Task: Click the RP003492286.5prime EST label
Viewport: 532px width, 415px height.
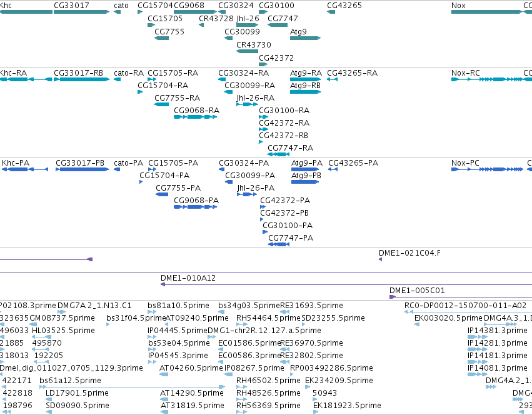Action: tap(331, 368)
